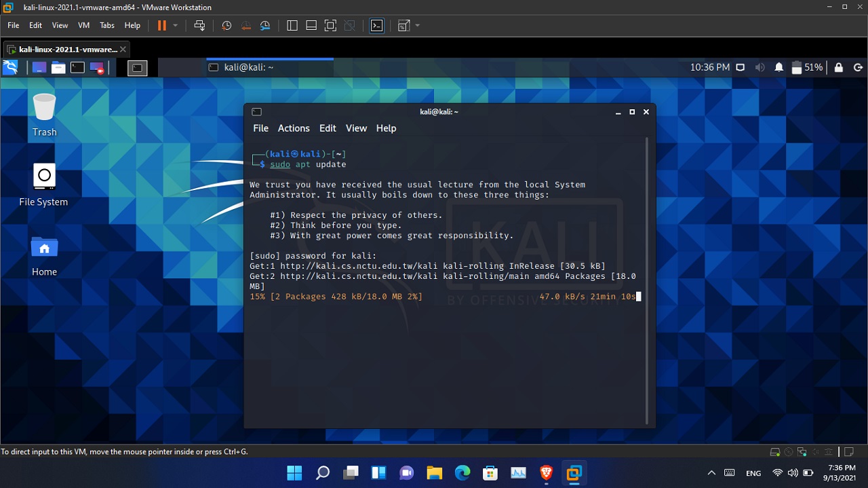Adjust the Kali volume control
Image resolution: width=868 pixels, height=488 pixels.
coord(759,67)
